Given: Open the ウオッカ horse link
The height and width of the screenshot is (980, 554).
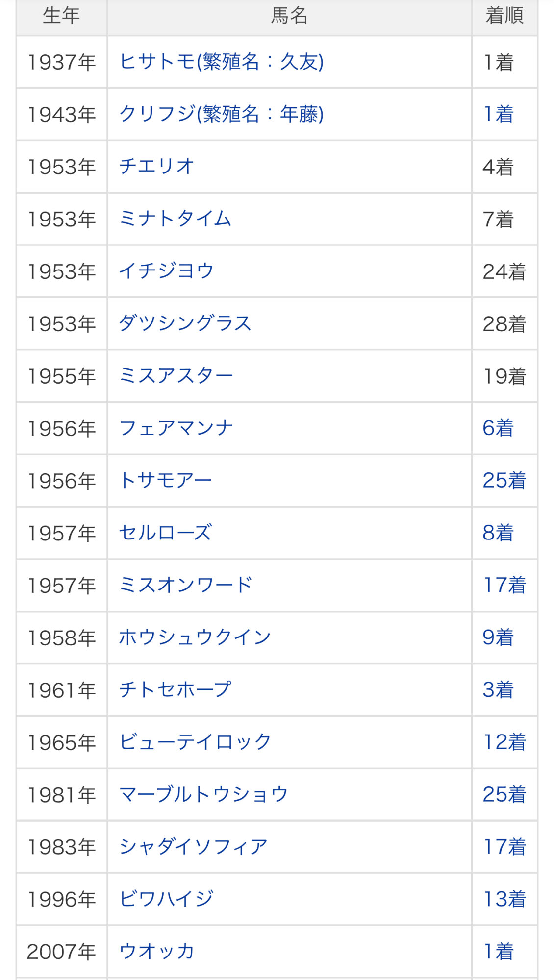Looking at the screenshot, I should [157, 952].
